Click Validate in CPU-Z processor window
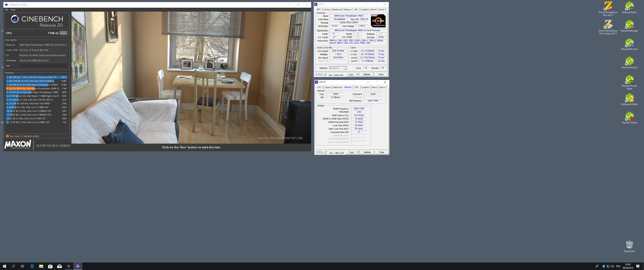Image resolution: width=644 pixels, height=270 pixels. pos(367,74)
